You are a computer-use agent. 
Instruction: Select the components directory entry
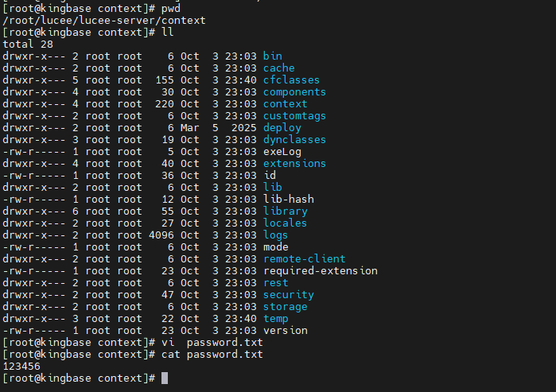click(294, 91)
